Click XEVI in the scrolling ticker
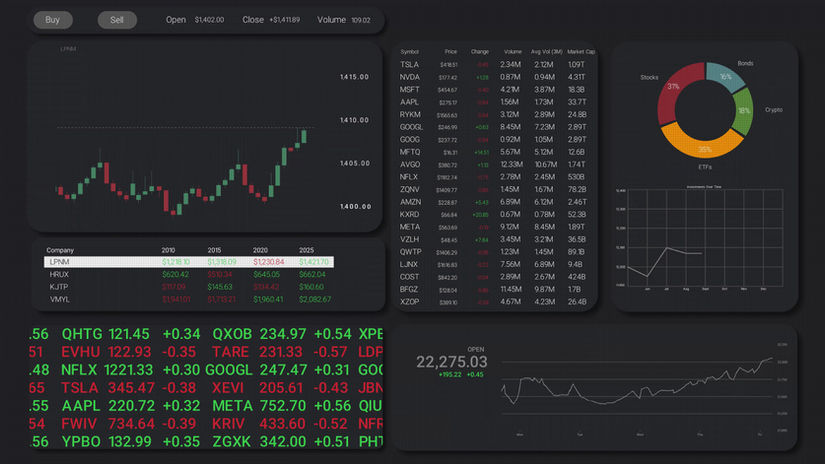 228,388
